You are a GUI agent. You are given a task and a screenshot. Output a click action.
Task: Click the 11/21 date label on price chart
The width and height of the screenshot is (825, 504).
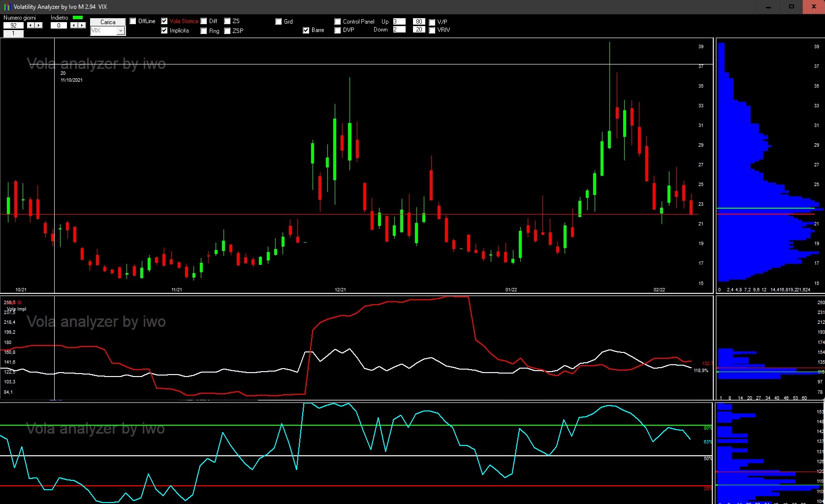tap(176, 289)
